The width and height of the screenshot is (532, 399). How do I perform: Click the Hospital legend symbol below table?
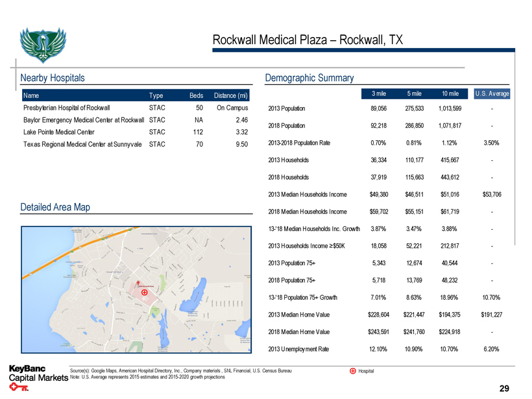352,371
